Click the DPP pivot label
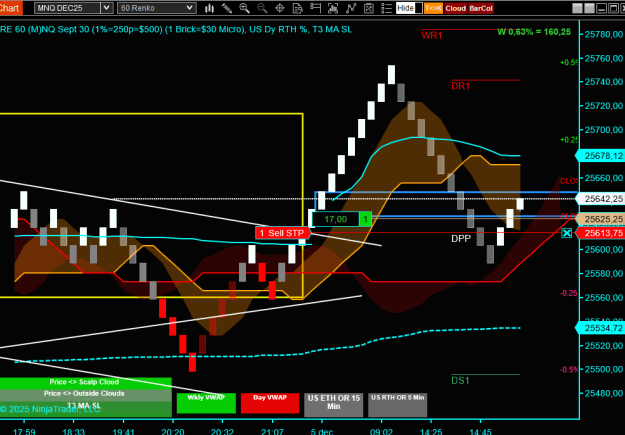 click(x=461, y=239)
